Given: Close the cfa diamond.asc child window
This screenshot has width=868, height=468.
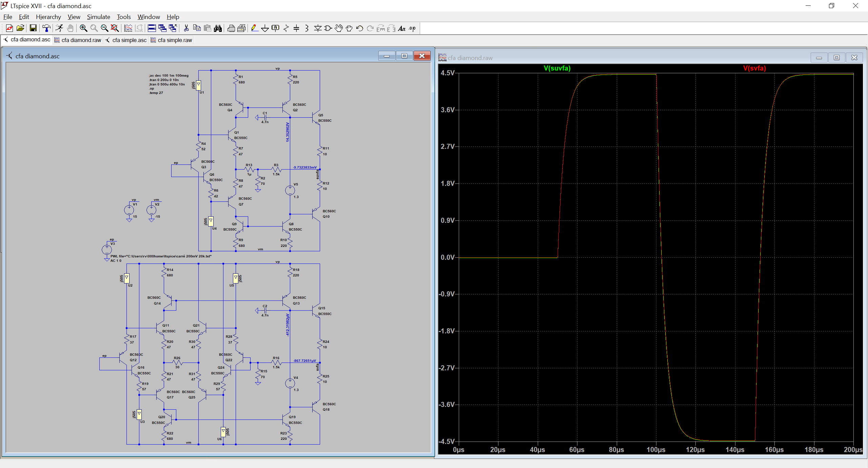Looking at the screenshot, I should [x=422, y=56].
